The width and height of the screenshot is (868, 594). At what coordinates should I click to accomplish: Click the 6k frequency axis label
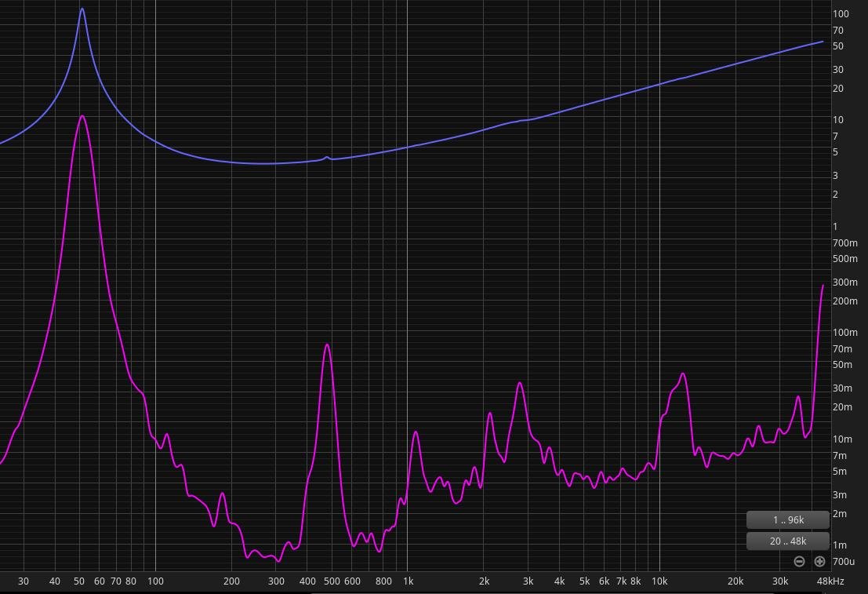(x=604, y=581)
